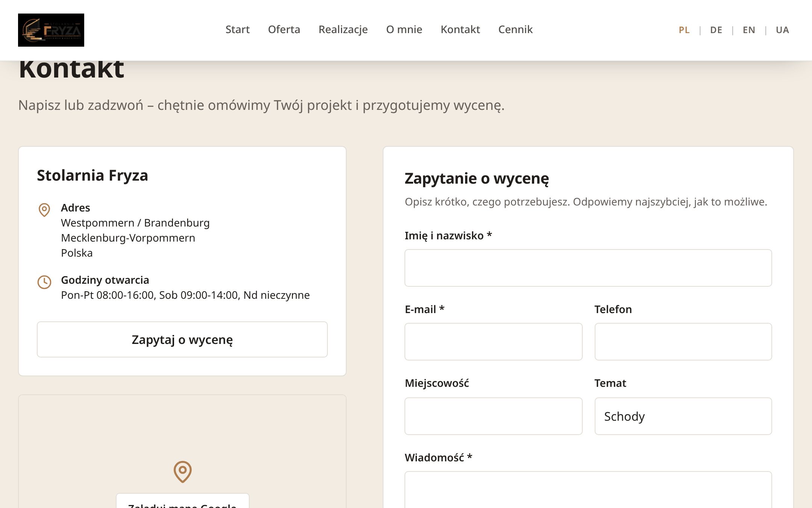This screenshot has height=508, width=812.
Task: Click the Godziny otwarcia label
Action: coord(105,280)
